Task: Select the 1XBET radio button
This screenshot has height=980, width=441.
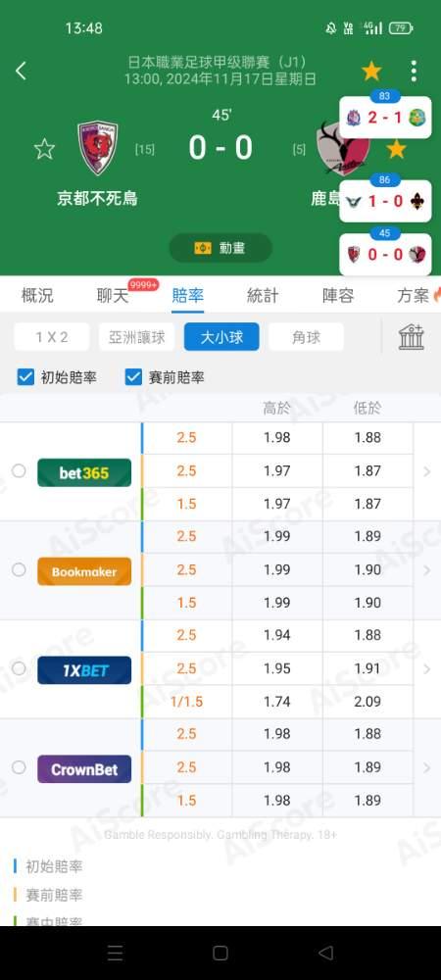Action: coord(19,668)
